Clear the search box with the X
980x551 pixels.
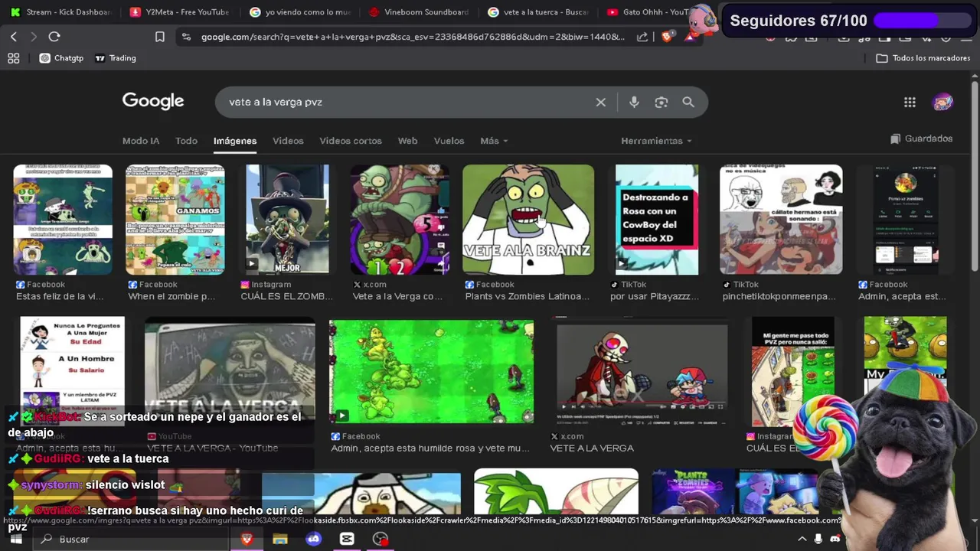(x=601, y=103)
